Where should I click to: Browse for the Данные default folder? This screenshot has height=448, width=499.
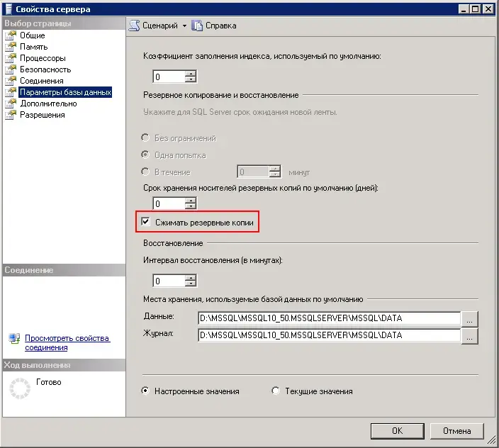click(x=469, y=318)
